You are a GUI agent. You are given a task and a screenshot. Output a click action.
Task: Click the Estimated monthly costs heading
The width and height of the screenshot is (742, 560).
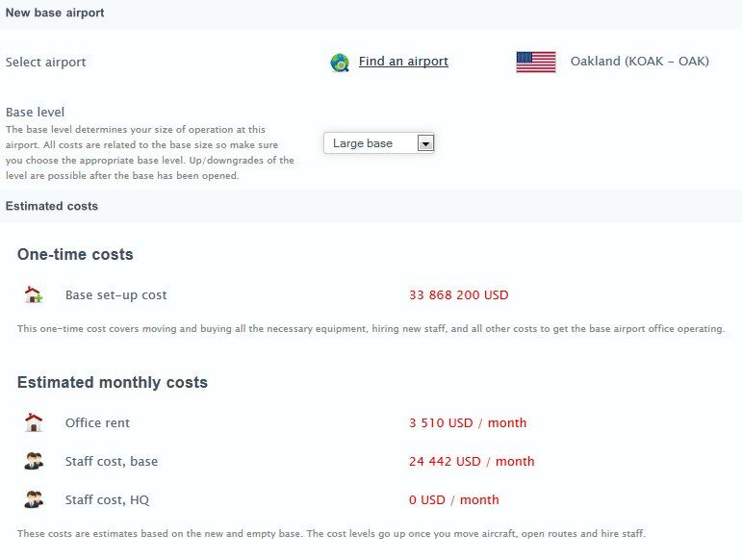(x=113, y=383)
